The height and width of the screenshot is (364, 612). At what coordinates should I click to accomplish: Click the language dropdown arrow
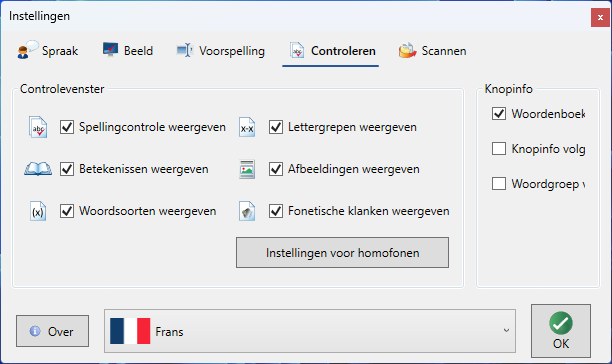pyautogui.click(x=506, y=330)
